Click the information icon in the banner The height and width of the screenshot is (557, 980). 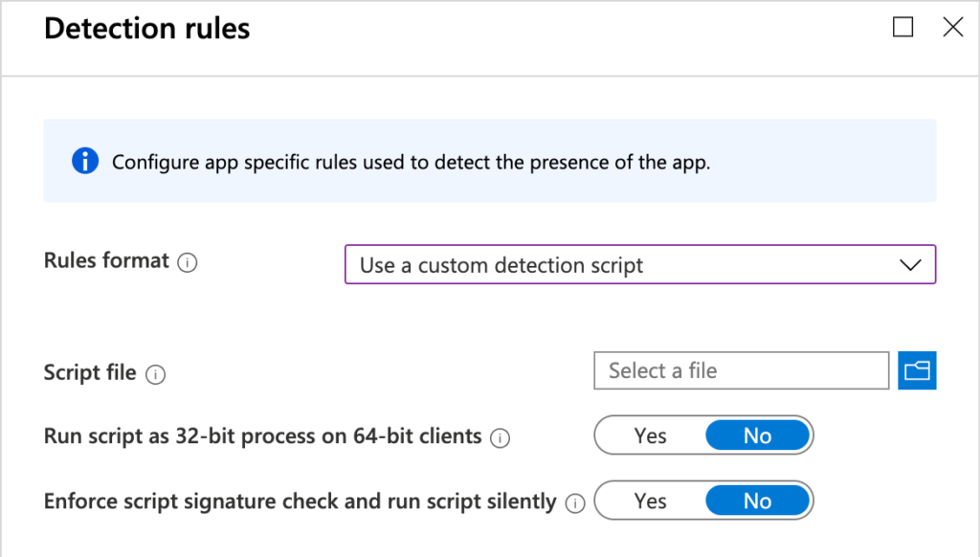pyautogui.click(x=84, y=161)
